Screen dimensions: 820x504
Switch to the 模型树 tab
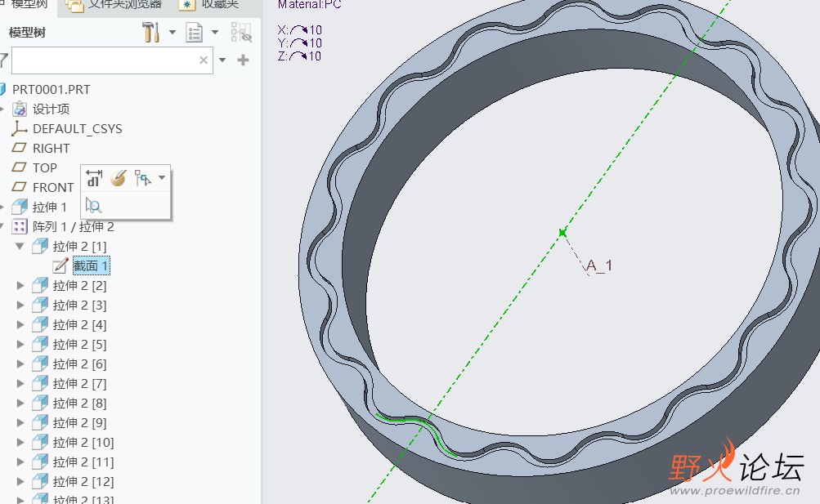pyautogui.click(x=29, y=5)
